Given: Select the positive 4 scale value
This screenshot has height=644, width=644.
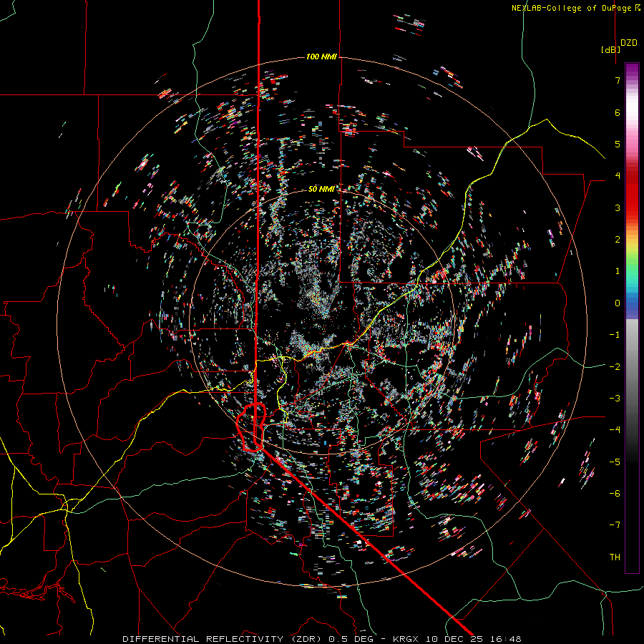Looking at the screenshot, I should click(618, 176).
